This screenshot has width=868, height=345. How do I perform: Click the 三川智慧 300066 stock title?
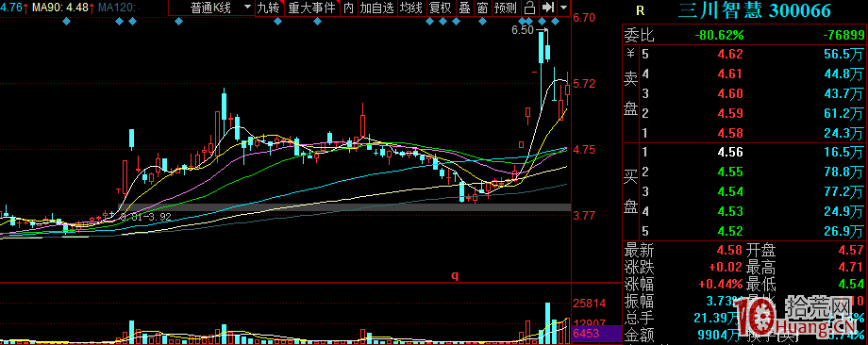[x=754, y=10]
